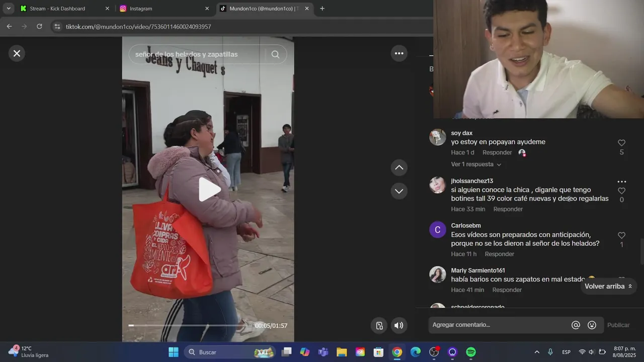
Task: Like jhoissanchez13's comment
Action: point(621,191)
